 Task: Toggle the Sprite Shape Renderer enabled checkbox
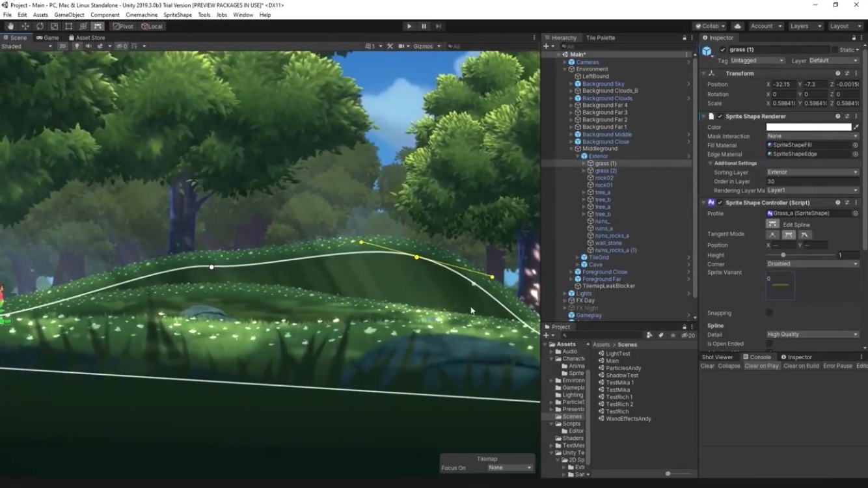(720, 116)
